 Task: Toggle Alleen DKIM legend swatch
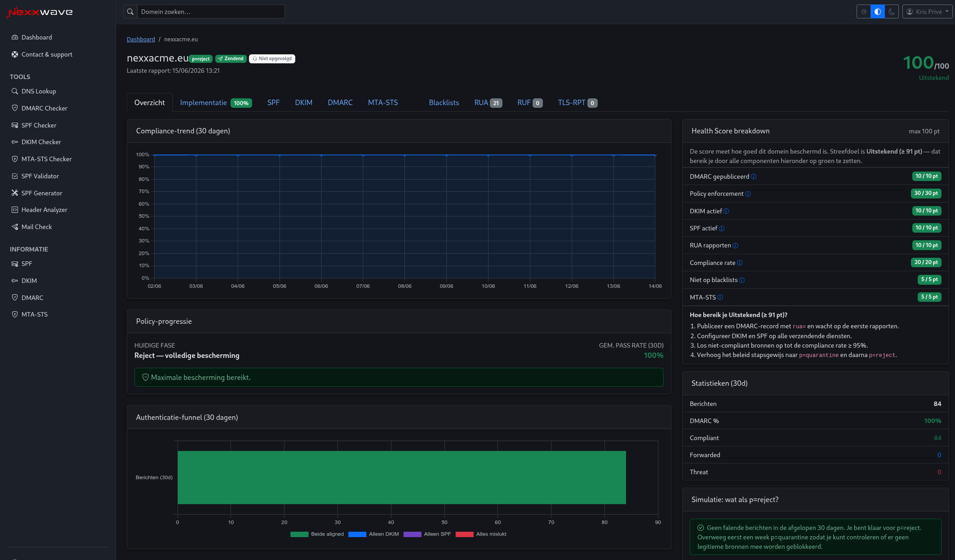point(357,534)
